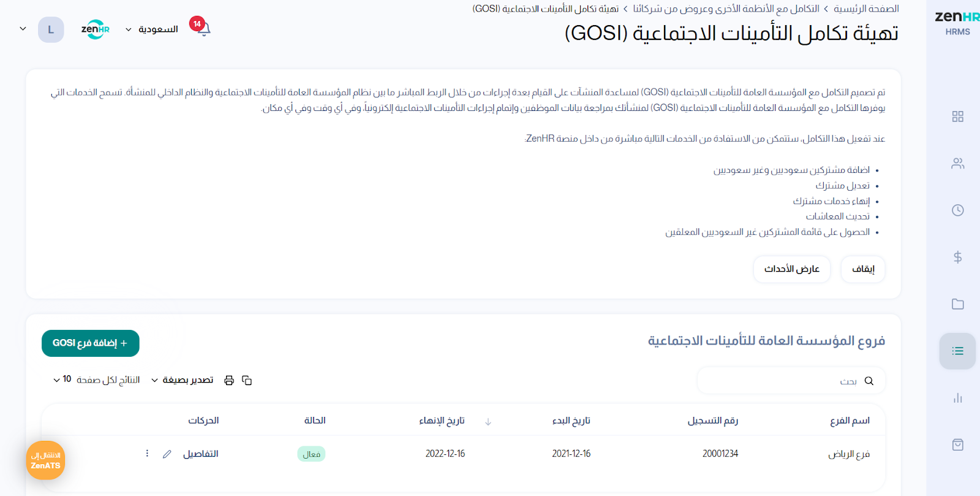Click the فرع الرياض branch name cell
Viewport: 980px width, 496px height.
click(x=849, y=454)
